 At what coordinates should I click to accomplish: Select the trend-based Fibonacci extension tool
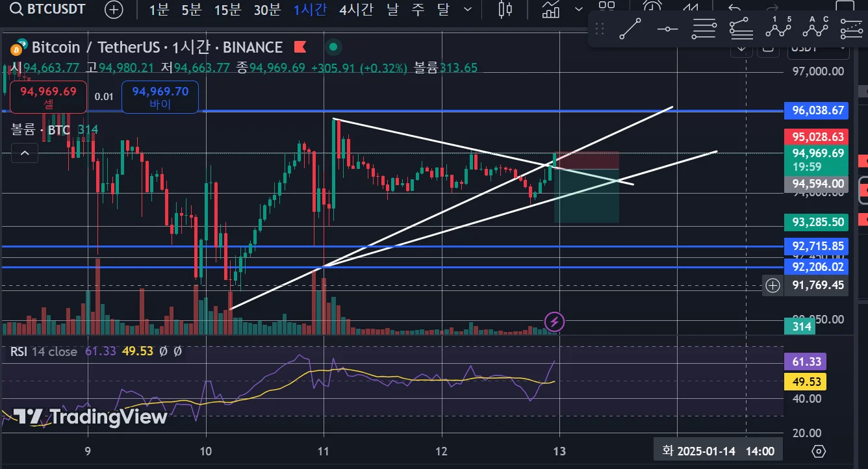(741, 29)
